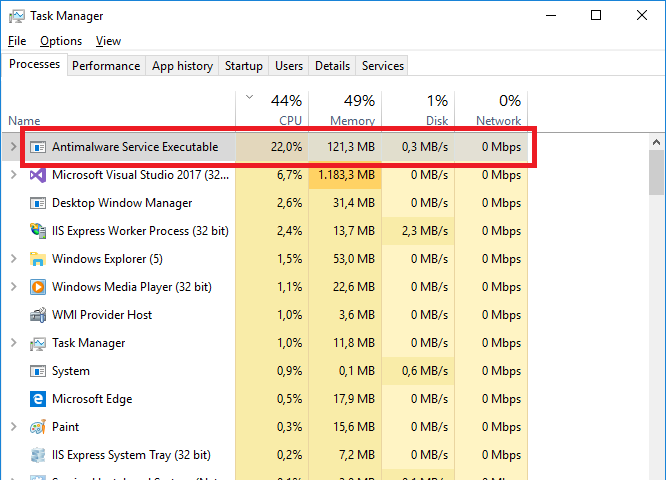Screen dimensions: 666x480
Task: Switch to the Users tab
Action: point(289,66)
